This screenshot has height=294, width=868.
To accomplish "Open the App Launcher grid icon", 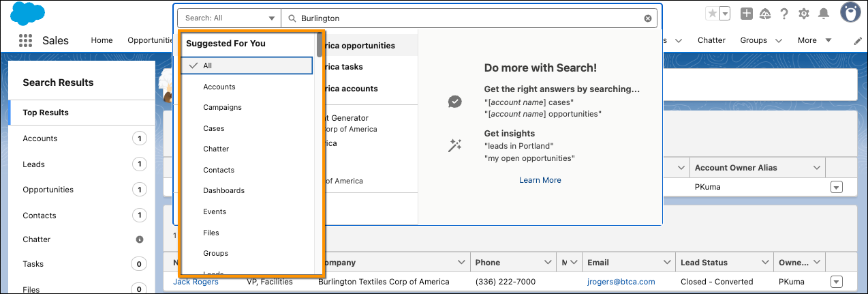I will point(26,40).
